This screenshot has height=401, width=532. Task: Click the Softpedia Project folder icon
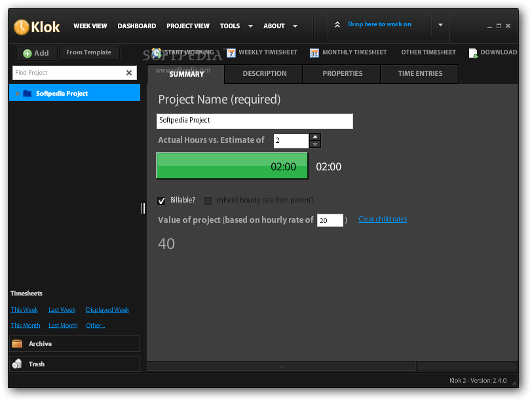coord(27,93)
